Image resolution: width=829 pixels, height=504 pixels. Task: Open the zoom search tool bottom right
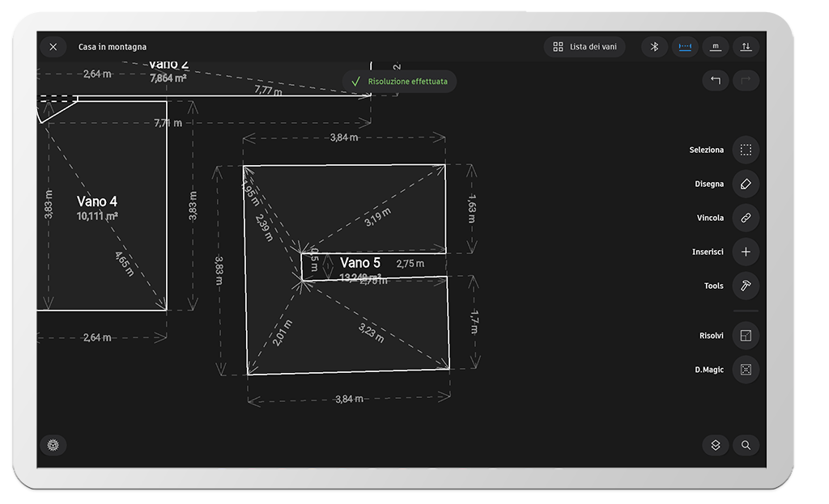pyautogui.click(x=746, y=445)
